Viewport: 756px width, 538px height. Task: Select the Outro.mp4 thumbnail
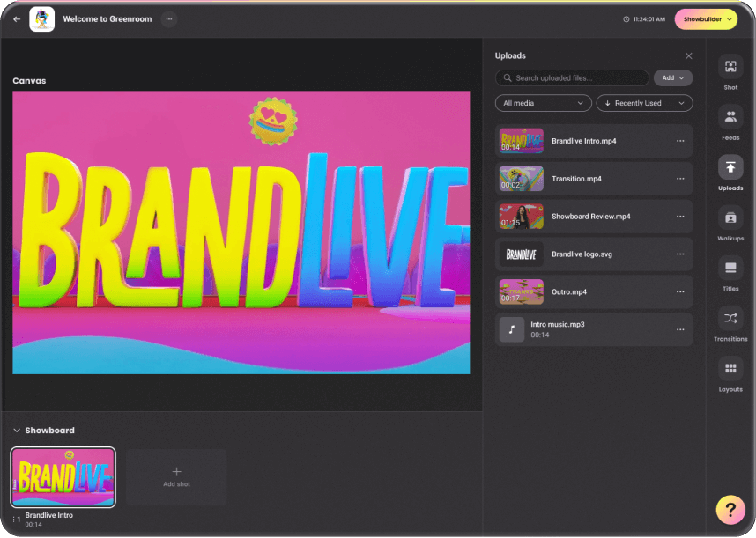coord(522,291)
